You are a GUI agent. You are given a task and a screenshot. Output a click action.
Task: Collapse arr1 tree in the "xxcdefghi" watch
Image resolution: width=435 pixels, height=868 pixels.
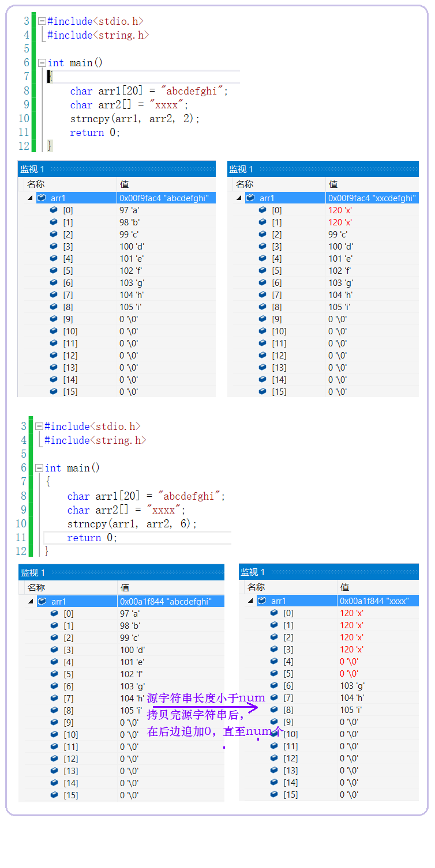pyautogui.click(x=239, y=198)
